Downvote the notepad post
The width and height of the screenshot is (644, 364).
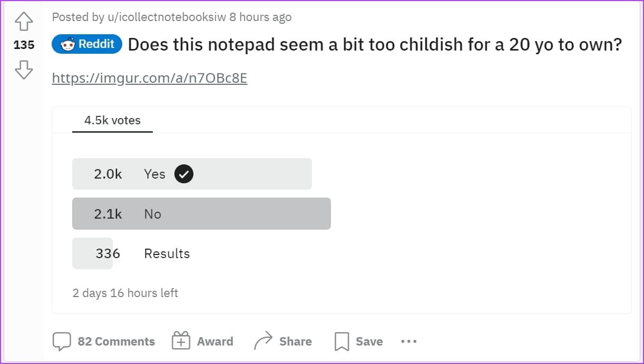[24, 69]
